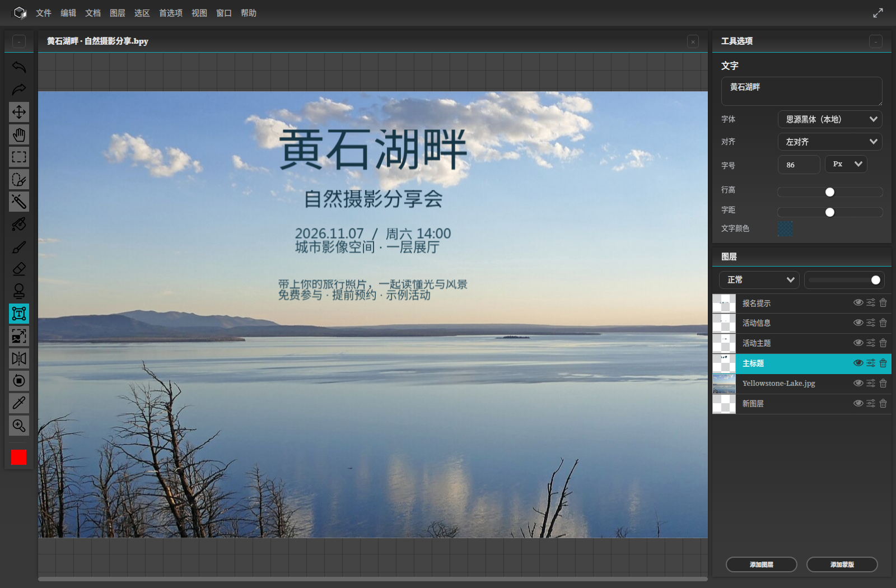896x588 pixels.
Task: Select the paint bucket fill tool
Action: [19, 224]
